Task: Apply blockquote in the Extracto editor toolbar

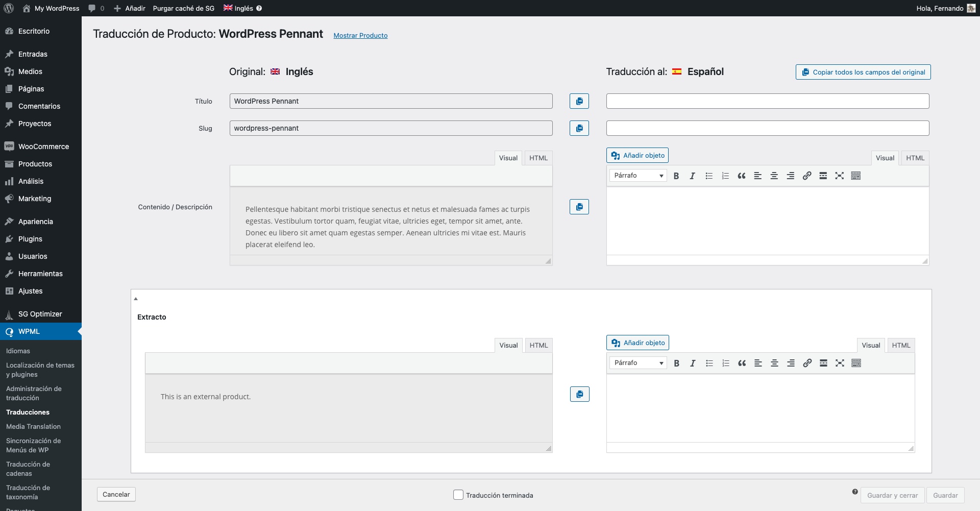Action: 742,363
